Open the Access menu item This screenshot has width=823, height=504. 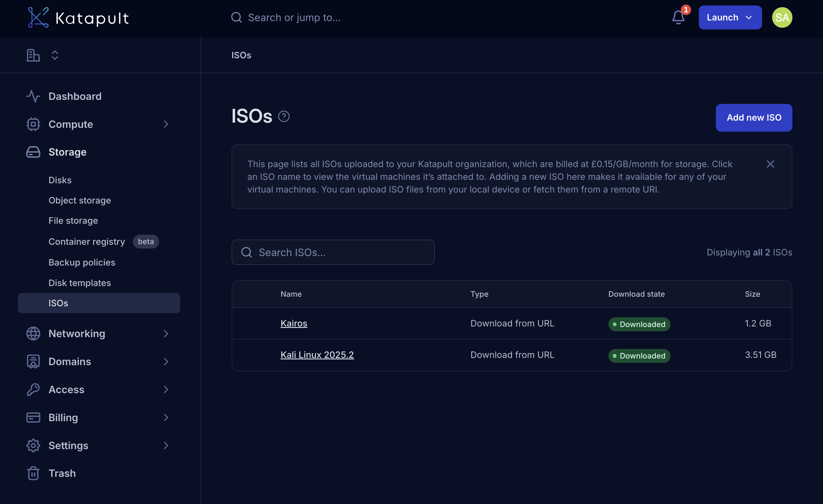[66, 389]
